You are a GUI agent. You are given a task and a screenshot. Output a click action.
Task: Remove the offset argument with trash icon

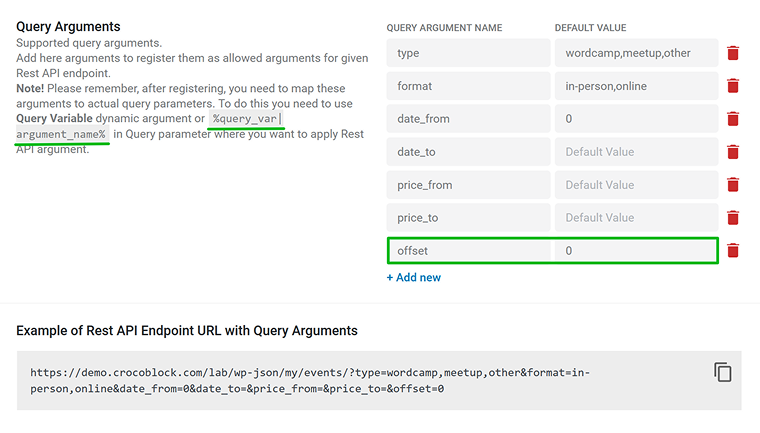click(733, 251)
